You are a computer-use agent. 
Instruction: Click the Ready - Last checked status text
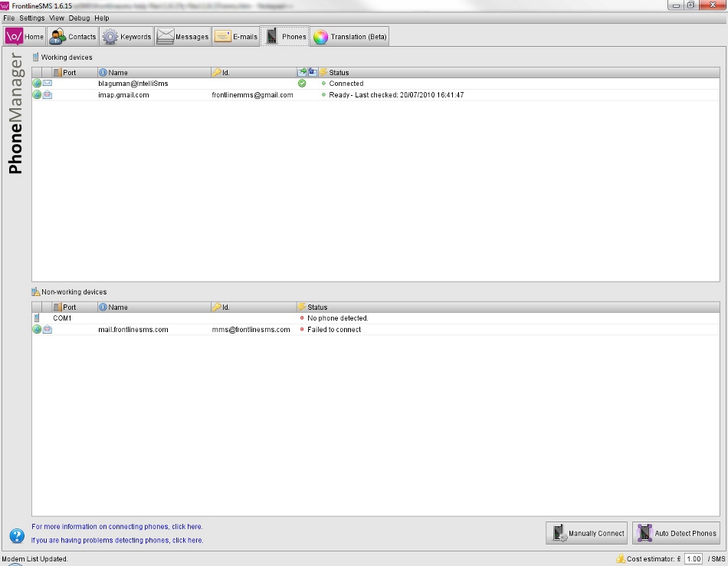[396, 95]
